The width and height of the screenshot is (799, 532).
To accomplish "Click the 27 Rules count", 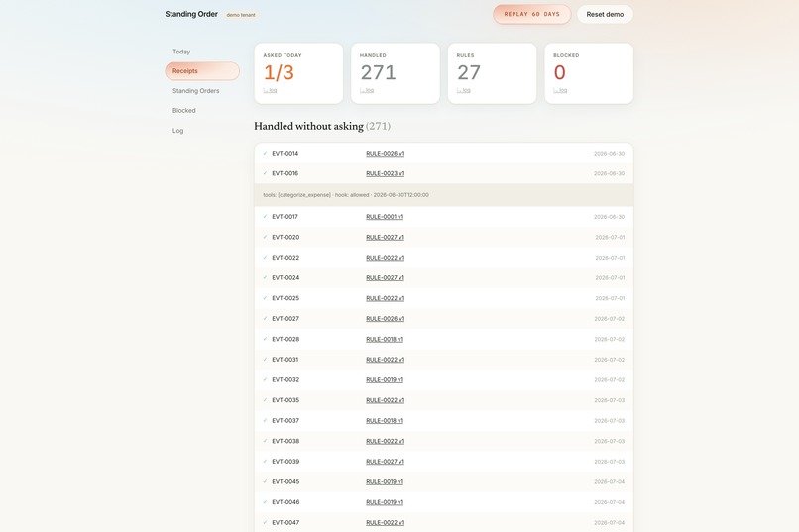I will coord(469,72).
